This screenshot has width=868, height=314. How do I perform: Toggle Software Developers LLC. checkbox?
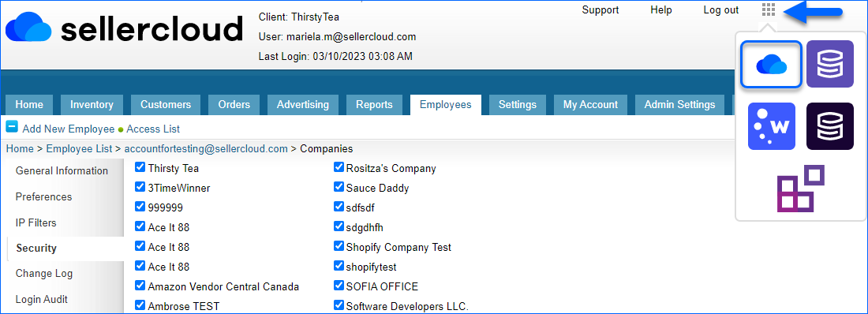(x=339, y=305)
